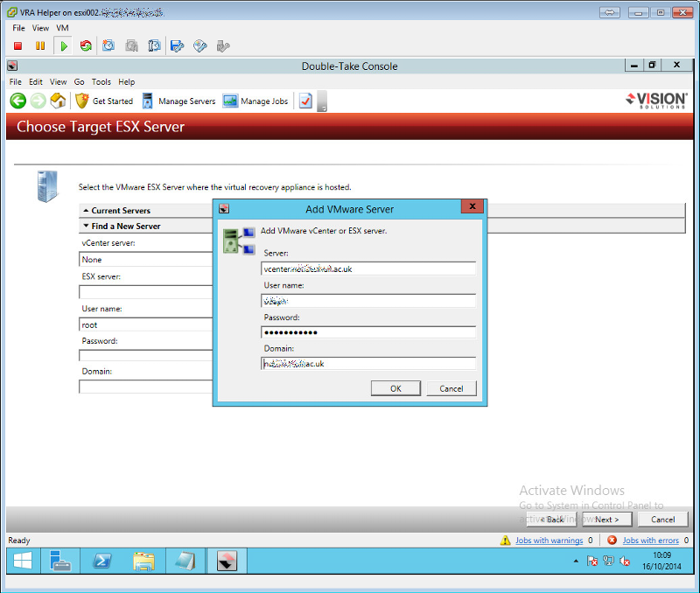This screenshot has width=700, height=593.
Task: Click the checklist icon in the console toolbar
Action: (305, 101)
